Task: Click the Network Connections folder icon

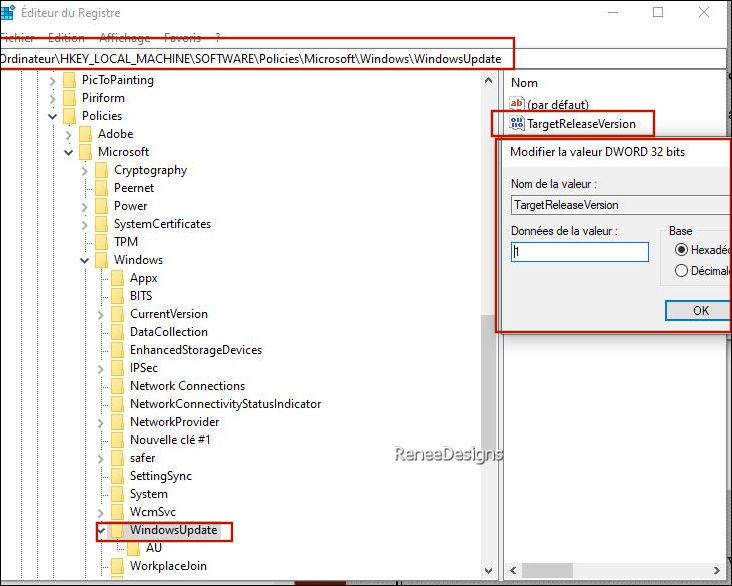Action: point(118,387)
